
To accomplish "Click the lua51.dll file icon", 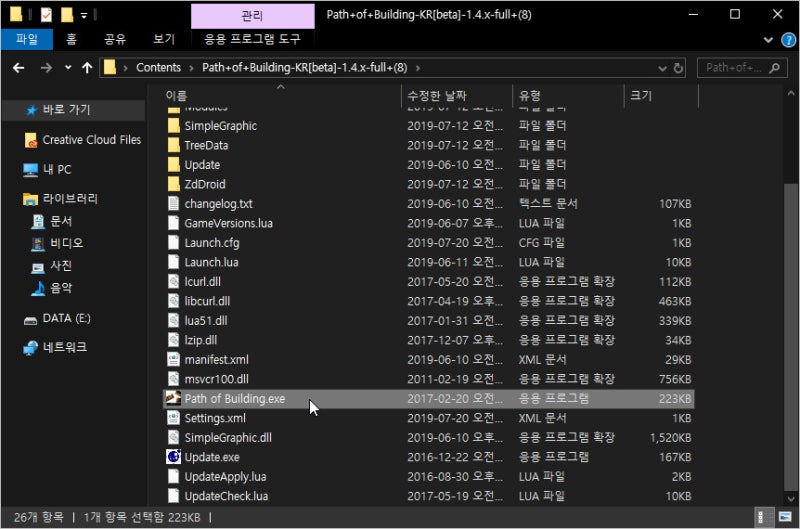I will click(x=173, y=320).
